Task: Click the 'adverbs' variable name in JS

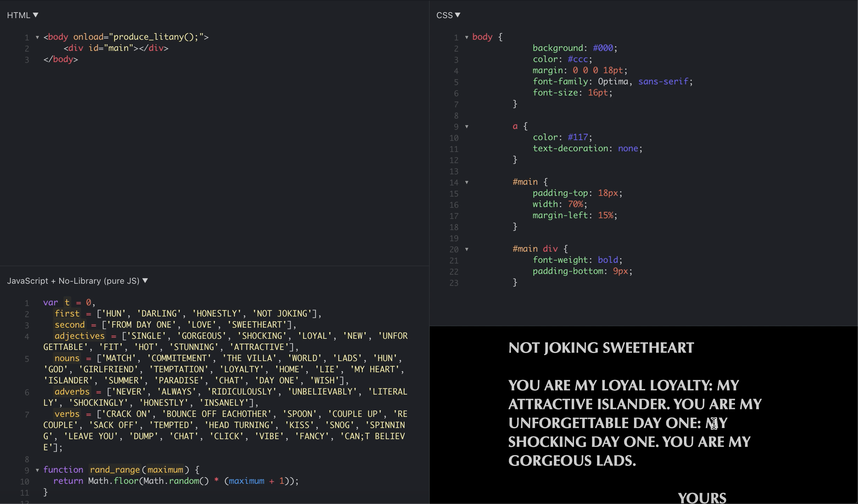Action: 72,391
